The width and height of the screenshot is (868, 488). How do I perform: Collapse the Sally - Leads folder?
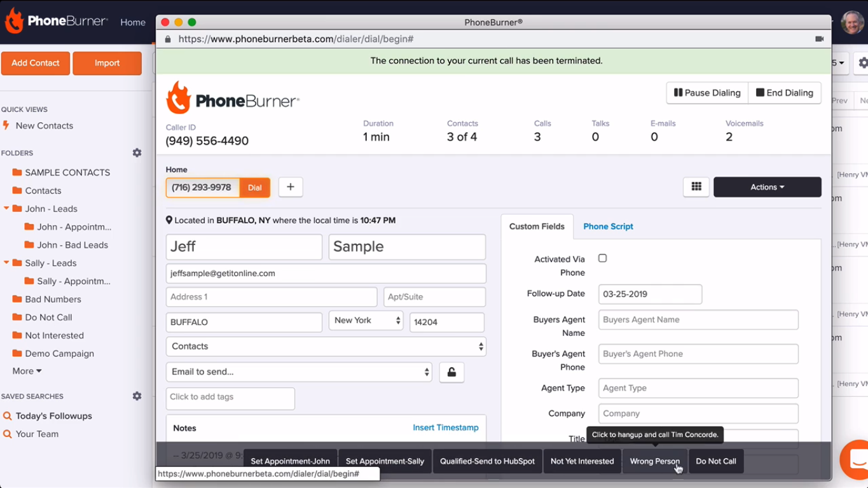(x=7, y=263)
